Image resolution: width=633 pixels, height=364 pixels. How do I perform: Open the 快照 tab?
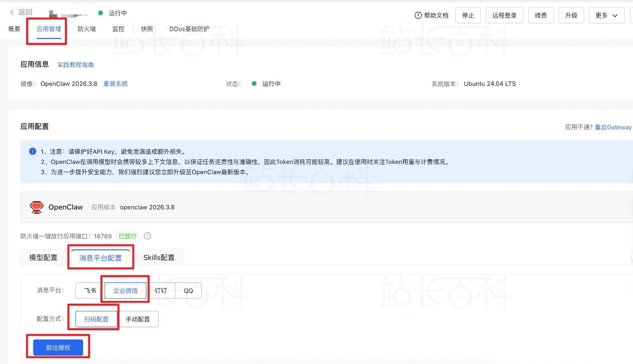147,29
